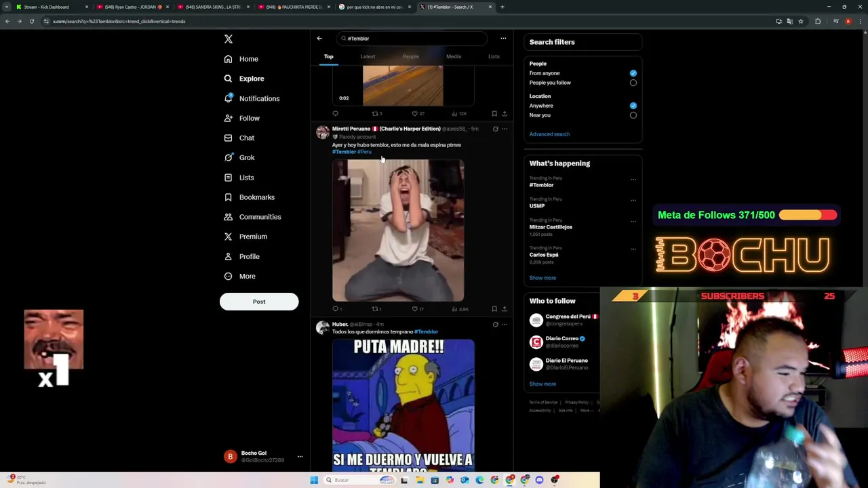
Task: Show more Who to follow suggestions
Action: (542, 384)
